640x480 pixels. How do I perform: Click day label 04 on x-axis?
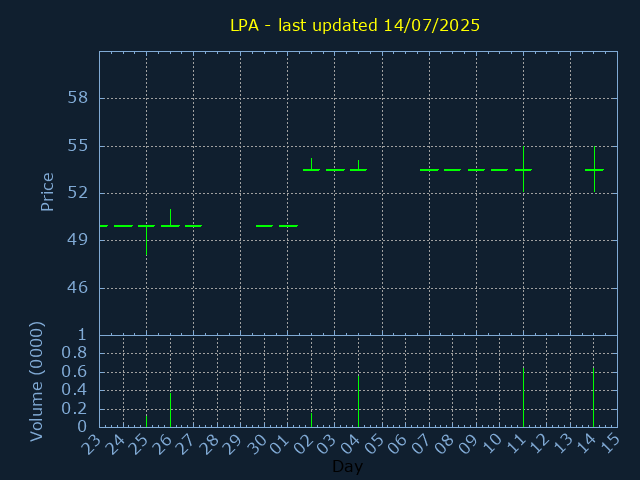click(351, 444)
